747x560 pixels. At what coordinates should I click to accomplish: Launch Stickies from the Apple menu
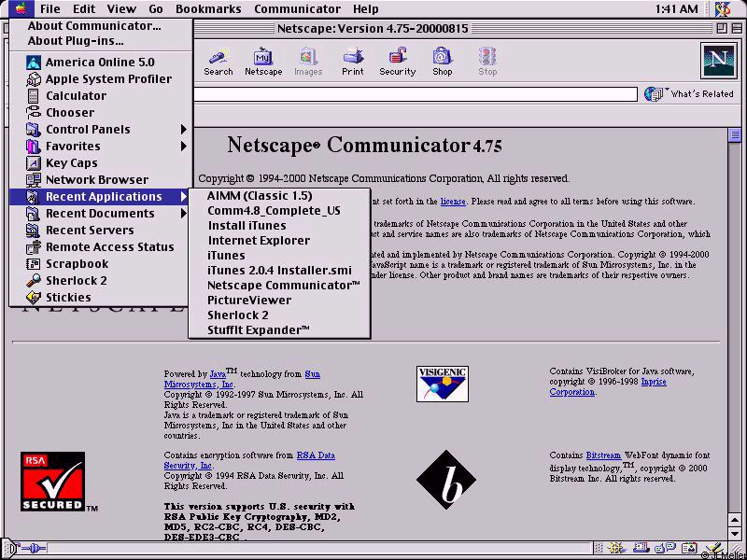(x=101, y=298)
